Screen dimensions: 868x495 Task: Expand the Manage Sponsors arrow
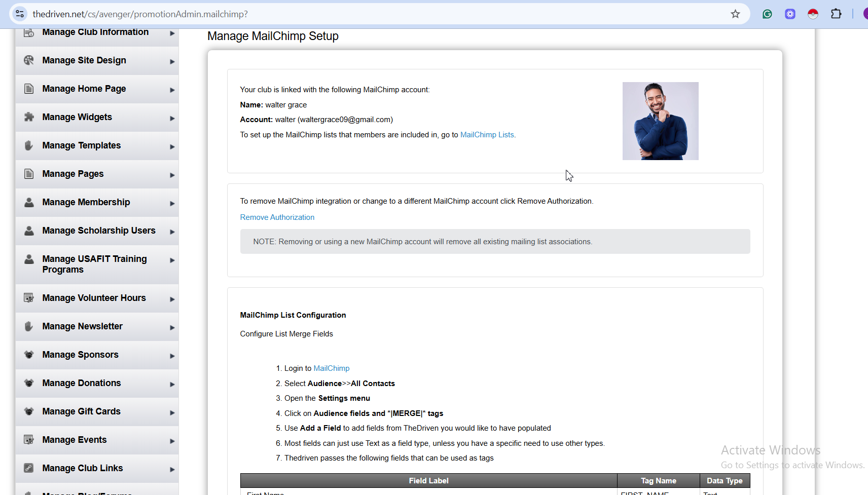172,356
